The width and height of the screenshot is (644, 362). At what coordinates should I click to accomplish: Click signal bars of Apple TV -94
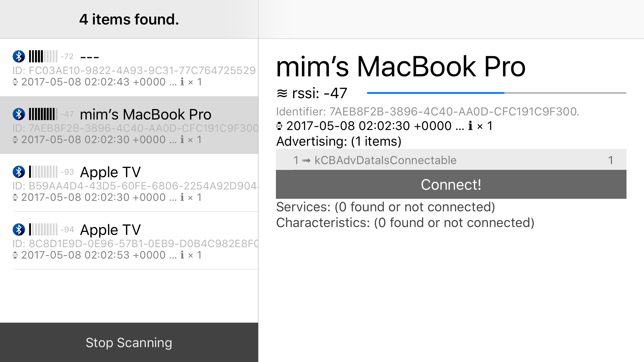(43, 230)
